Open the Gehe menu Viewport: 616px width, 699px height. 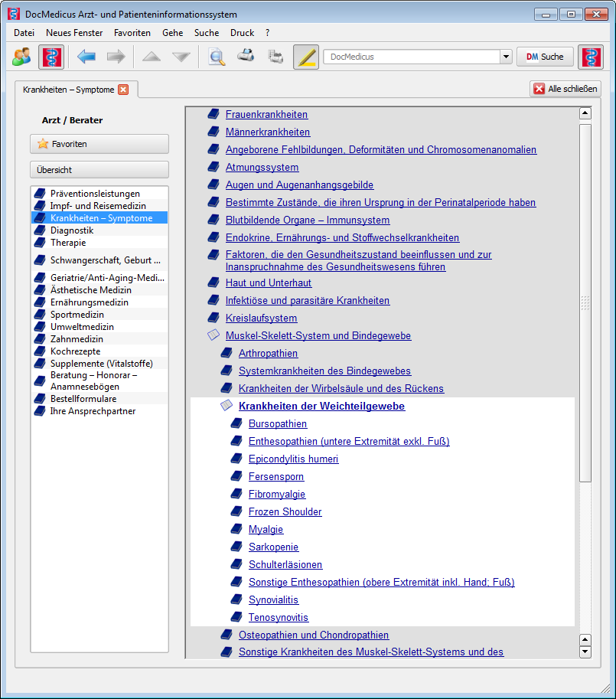pos(172,33)
